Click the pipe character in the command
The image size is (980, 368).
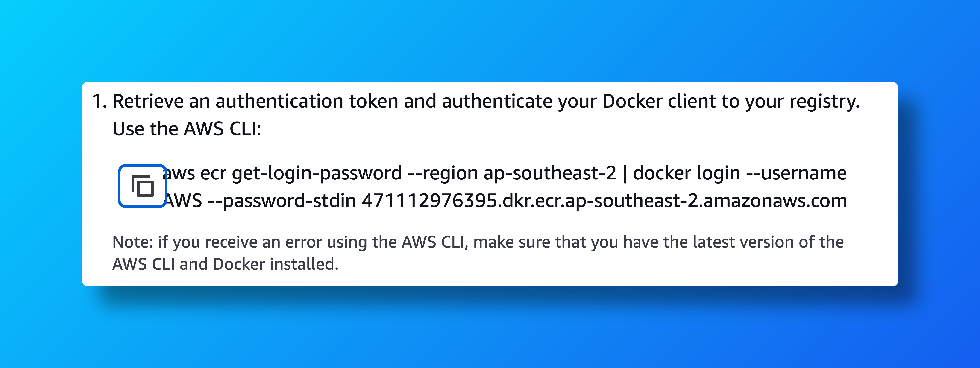tap(625, 174)
